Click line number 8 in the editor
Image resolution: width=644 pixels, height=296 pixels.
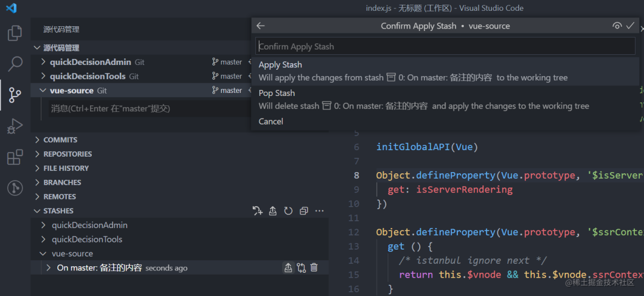[357, 176]
